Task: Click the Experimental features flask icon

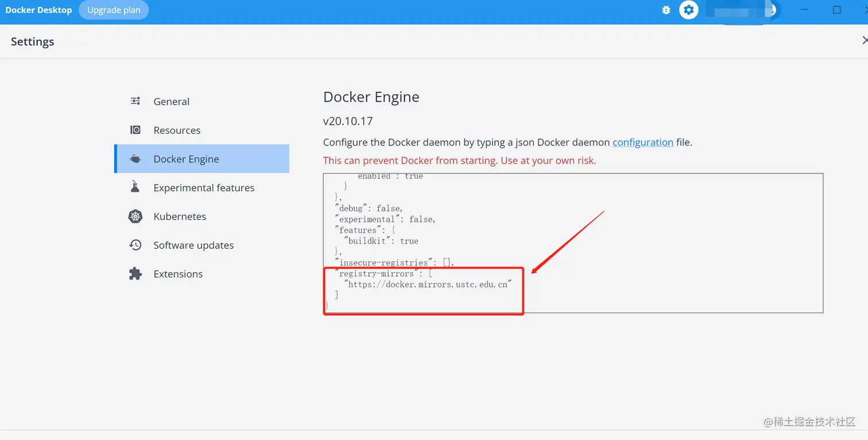Action: coord(135,187)
